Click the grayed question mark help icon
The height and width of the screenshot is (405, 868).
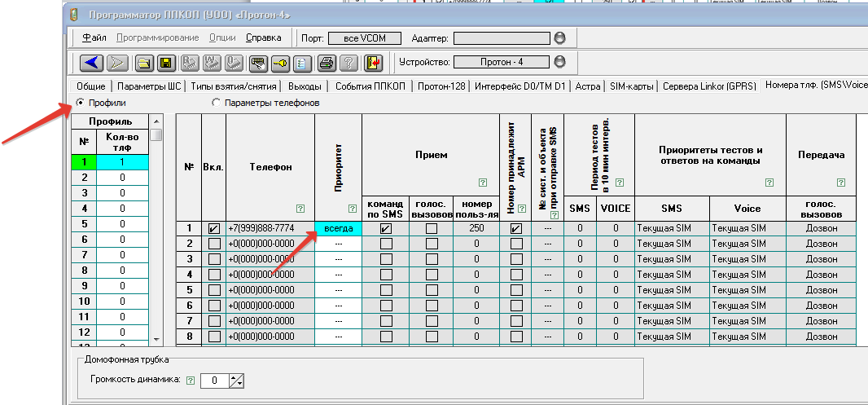349,63
